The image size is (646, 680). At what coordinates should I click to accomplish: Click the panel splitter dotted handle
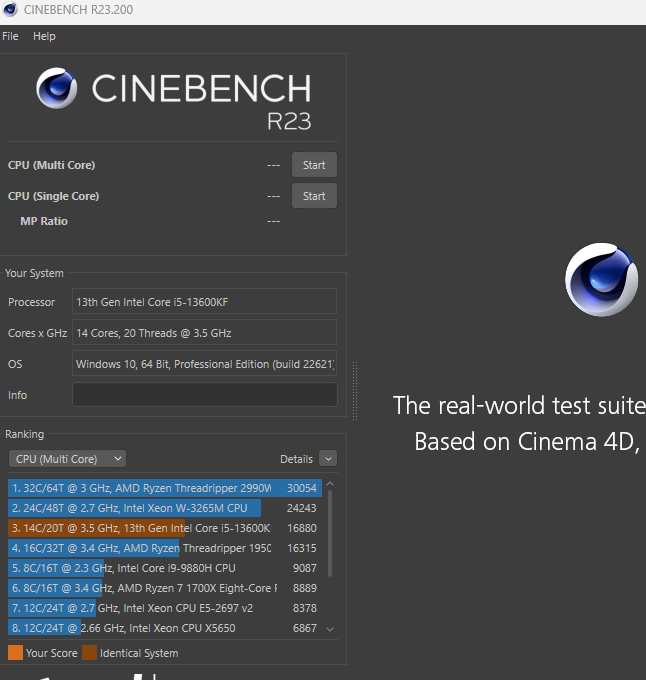(x=355, y=391)
